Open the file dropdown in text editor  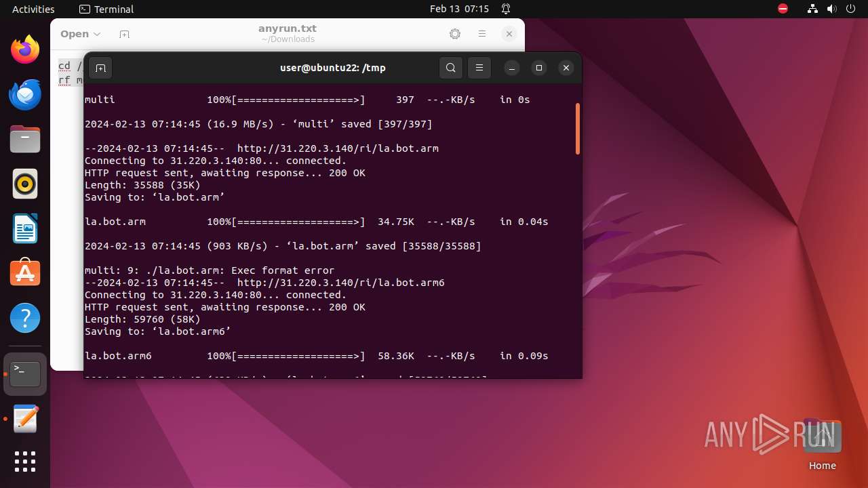pos(80,34)
